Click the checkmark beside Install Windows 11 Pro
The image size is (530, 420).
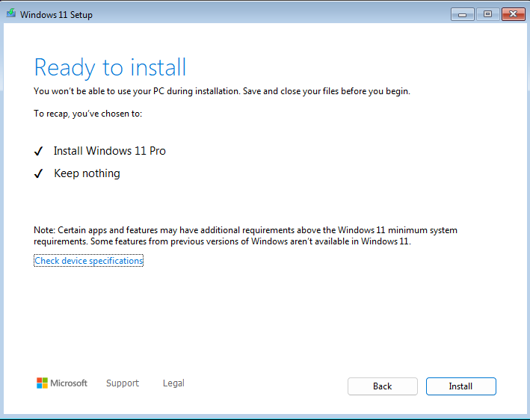[39, 151]
